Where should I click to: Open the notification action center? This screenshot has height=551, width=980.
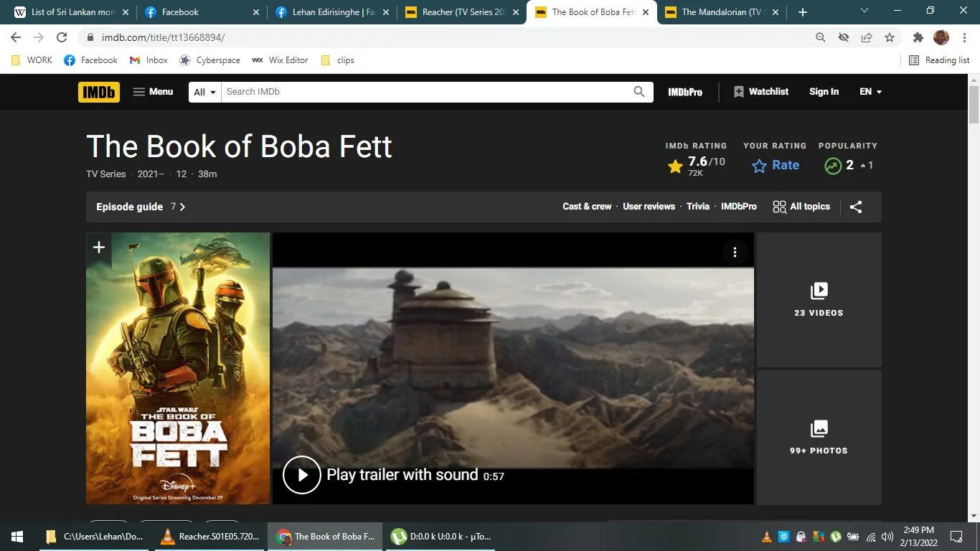[x=956, y=537]
